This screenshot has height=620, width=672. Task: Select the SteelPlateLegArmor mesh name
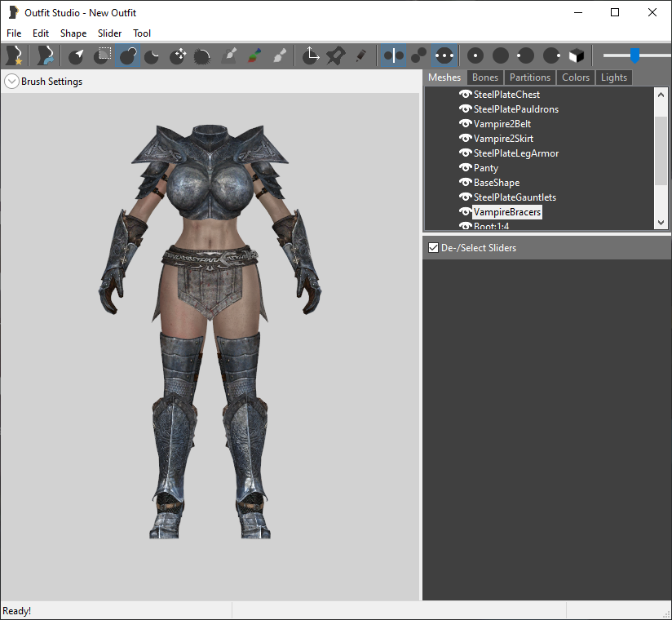point(516,153)
